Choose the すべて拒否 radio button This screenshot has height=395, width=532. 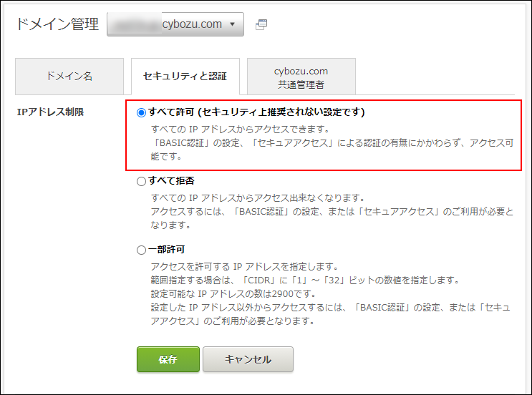pyautogui.click(x=141, y=181)
